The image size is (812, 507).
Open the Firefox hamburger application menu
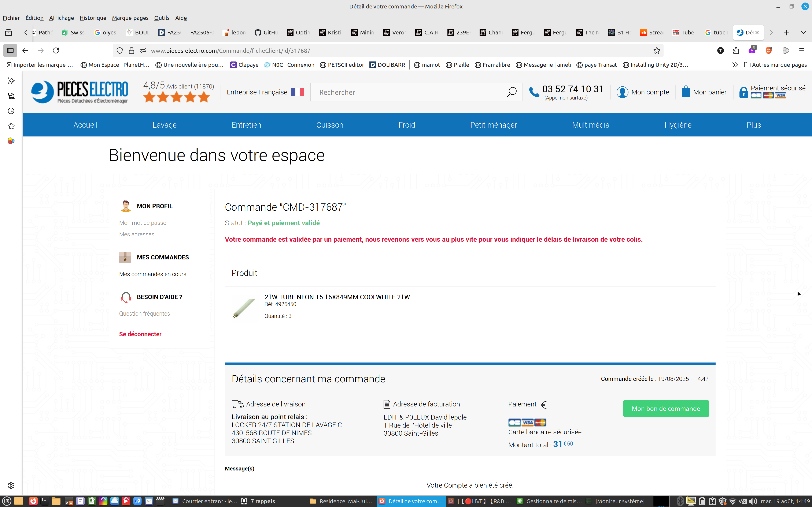pos(802,51)
